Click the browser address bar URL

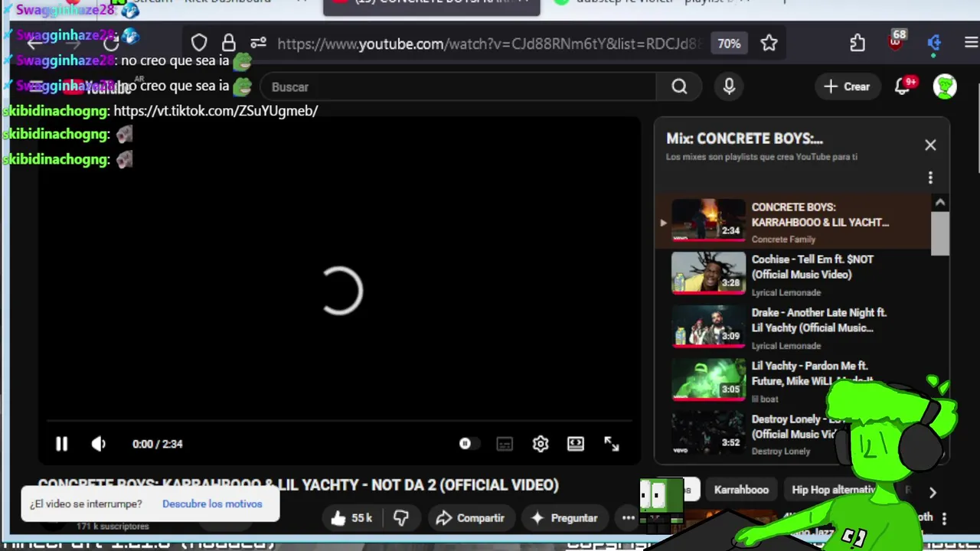tap(488, 44)
